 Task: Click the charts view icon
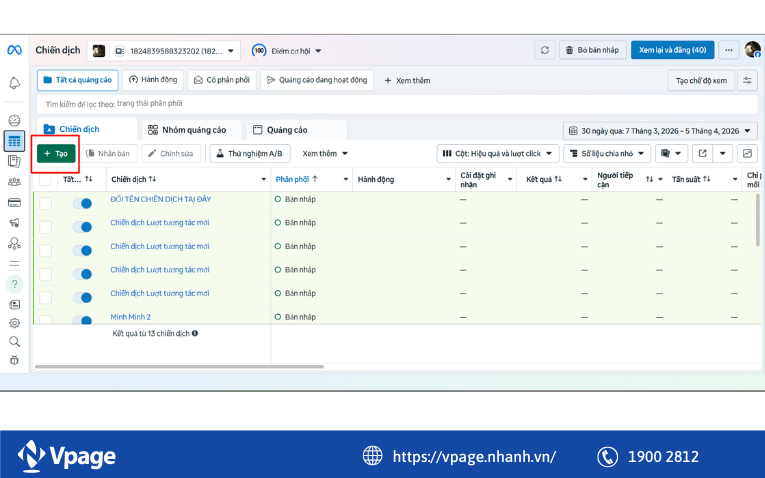747,153
